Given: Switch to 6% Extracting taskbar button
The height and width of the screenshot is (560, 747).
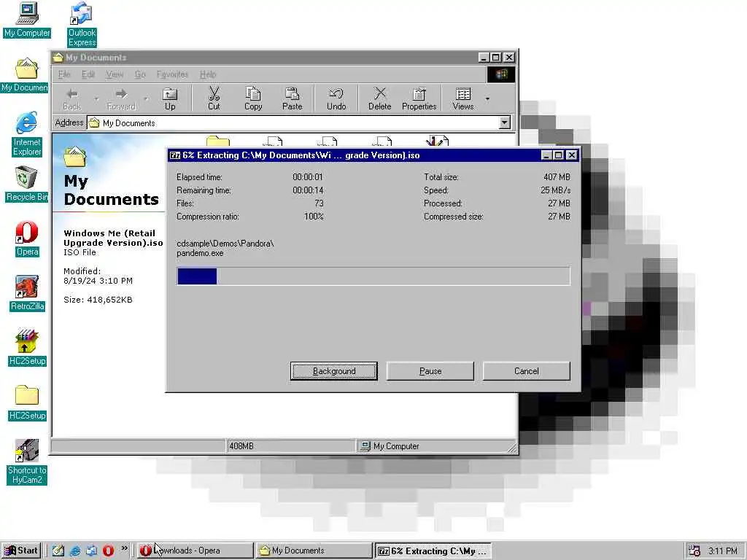Looking at the screenshot, I should click(433, 551).
